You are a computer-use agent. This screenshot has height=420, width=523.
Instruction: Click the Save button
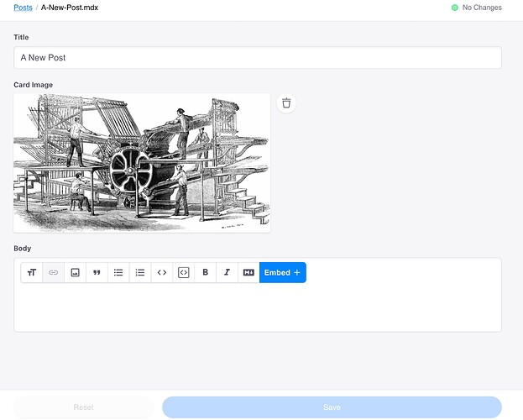(x=332, y=407)
